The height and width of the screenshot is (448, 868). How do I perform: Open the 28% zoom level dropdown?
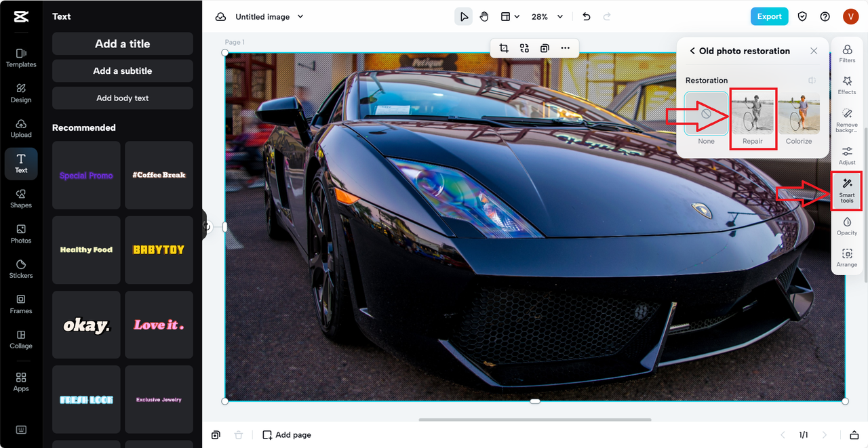coord(547,16)
